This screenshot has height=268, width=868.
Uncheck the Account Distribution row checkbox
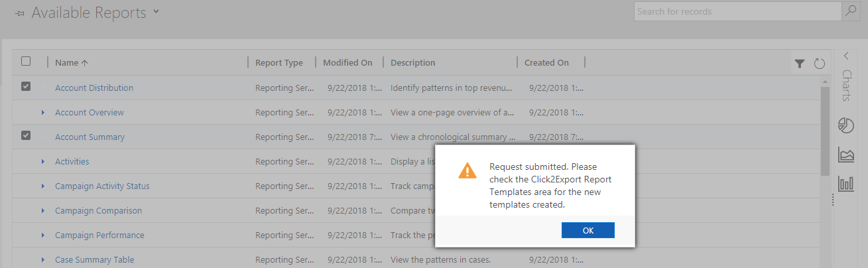point(26,86)
